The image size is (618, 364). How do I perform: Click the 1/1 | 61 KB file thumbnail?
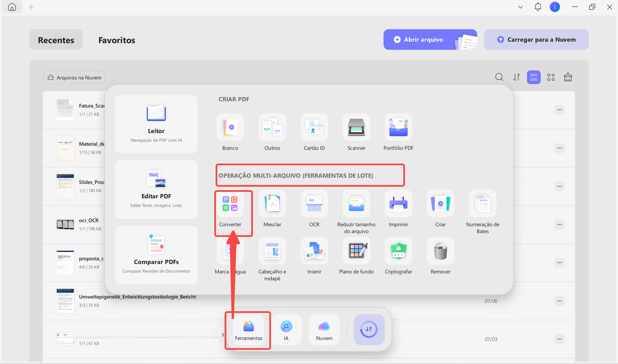pyautogui.click(x=65, y=339)
